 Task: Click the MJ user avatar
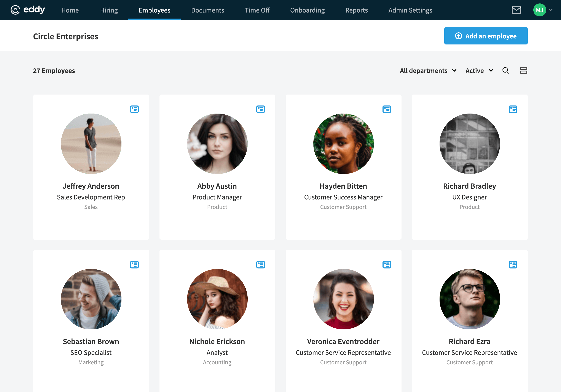coord(540,10)
